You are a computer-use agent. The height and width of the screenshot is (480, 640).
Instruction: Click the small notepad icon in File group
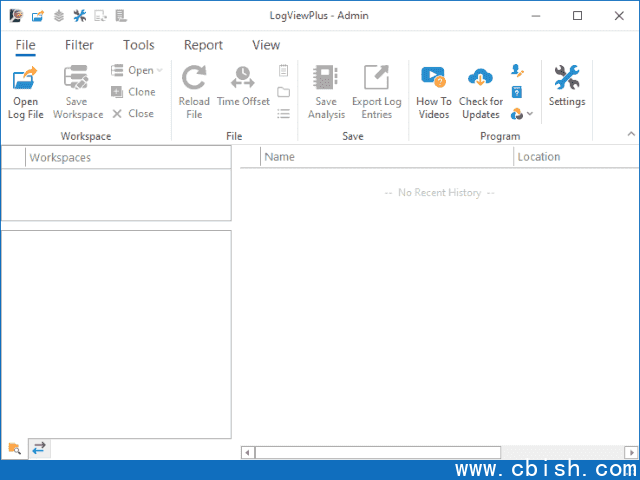coord(283,70)
